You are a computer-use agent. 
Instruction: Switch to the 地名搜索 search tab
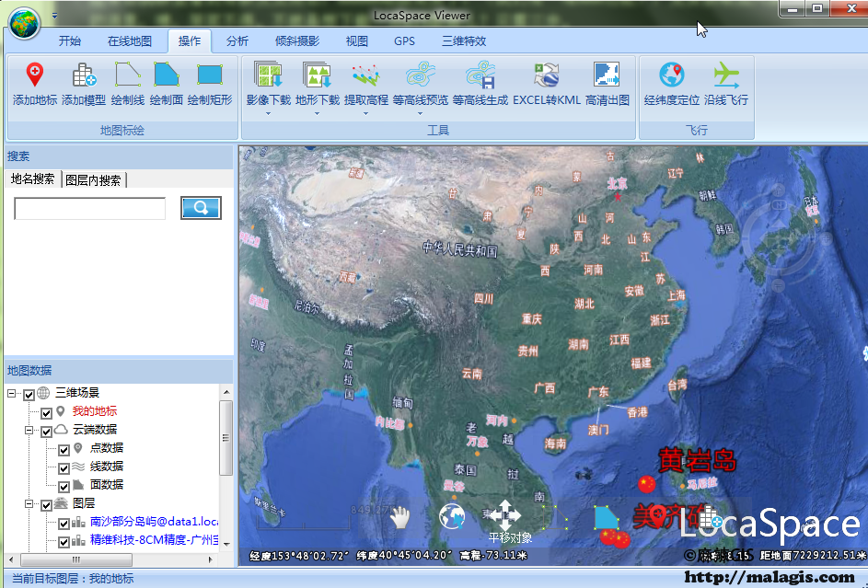32,179
